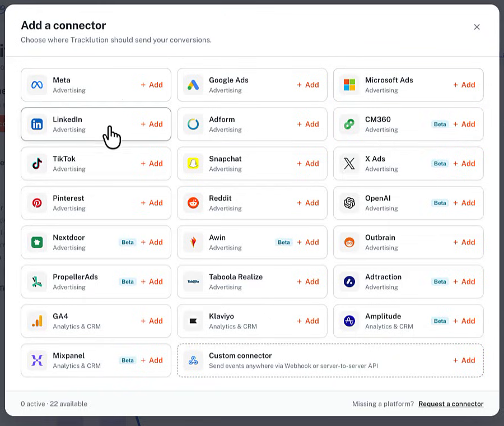Open the Request a connector link
Screen dimensions: 504x426
[451, 404]
